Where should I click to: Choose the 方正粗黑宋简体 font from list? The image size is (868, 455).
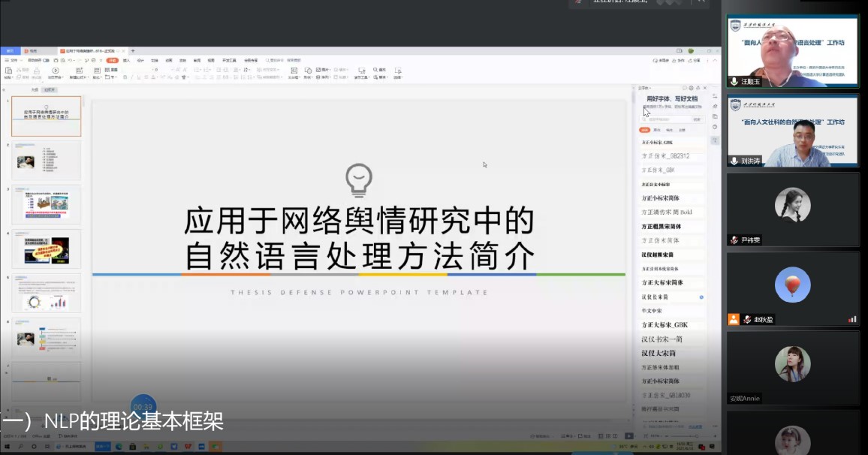tap(662, 226)
